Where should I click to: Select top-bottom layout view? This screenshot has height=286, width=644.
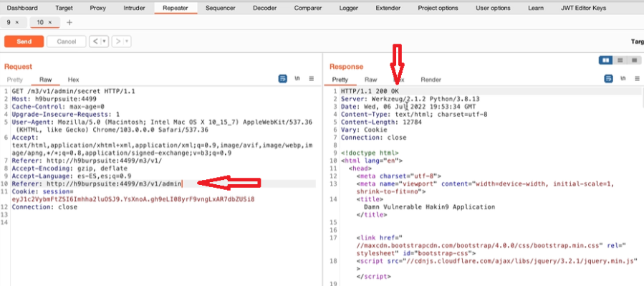coord(620,60)
